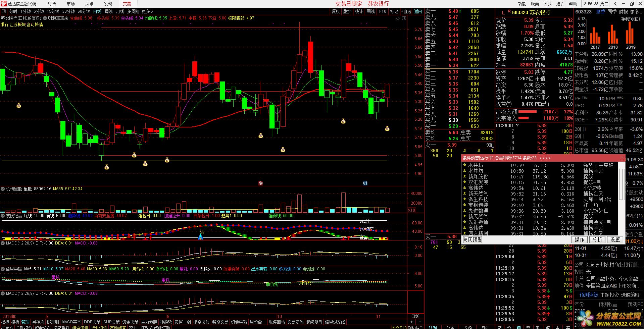
Task: Click the circle icon beside 机构量能 indicator
Action: point(3,189)
